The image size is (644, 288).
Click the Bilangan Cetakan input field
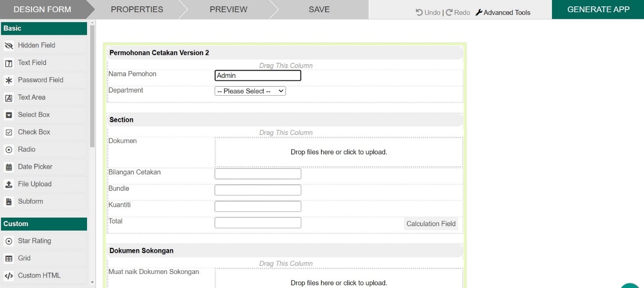tap(258, 174)
